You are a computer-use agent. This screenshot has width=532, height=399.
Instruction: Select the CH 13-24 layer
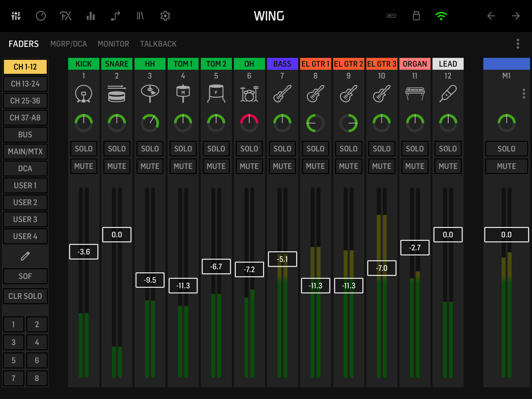25,84
